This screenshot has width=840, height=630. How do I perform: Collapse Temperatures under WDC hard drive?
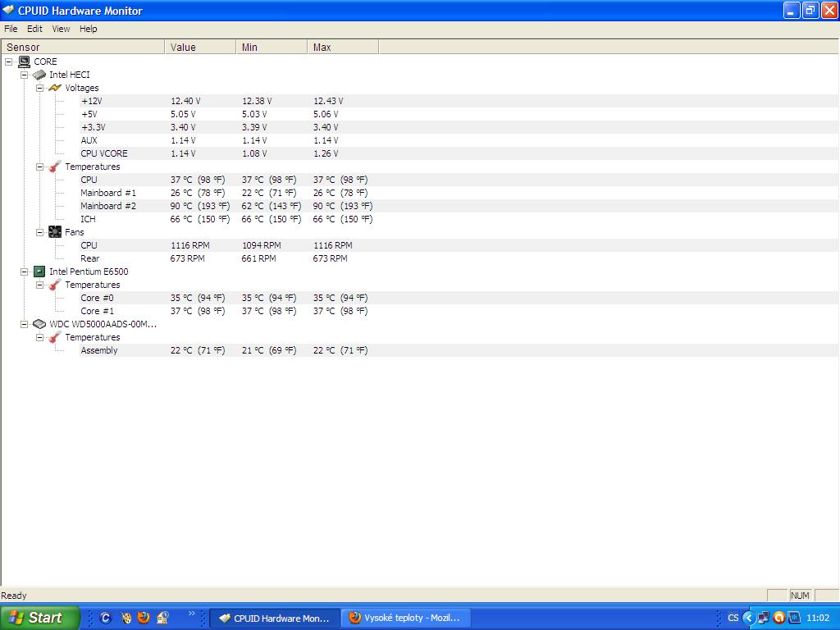(39, 337)
